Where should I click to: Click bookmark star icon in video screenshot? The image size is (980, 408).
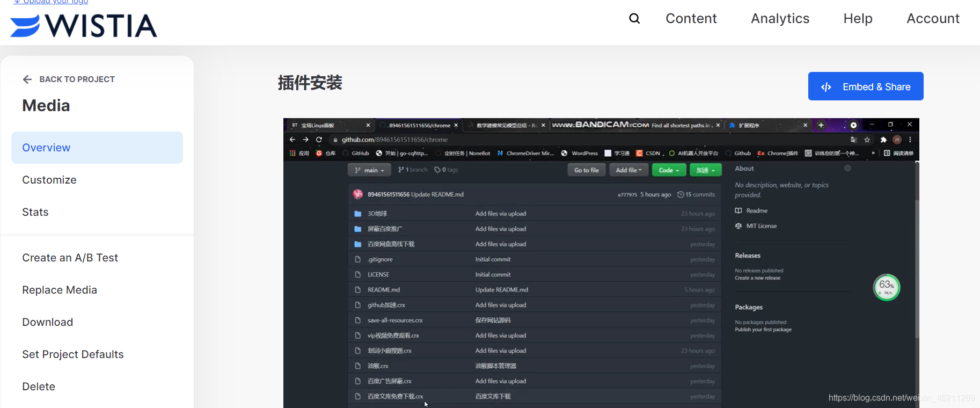(867, 140)
